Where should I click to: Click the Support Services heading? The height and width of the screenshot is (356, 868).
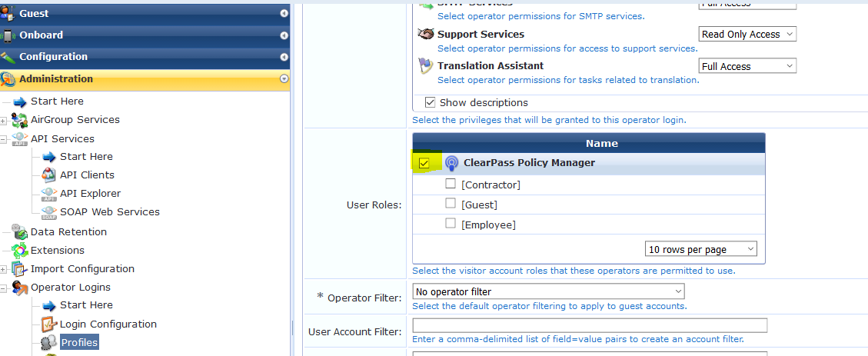click(481, 35)
